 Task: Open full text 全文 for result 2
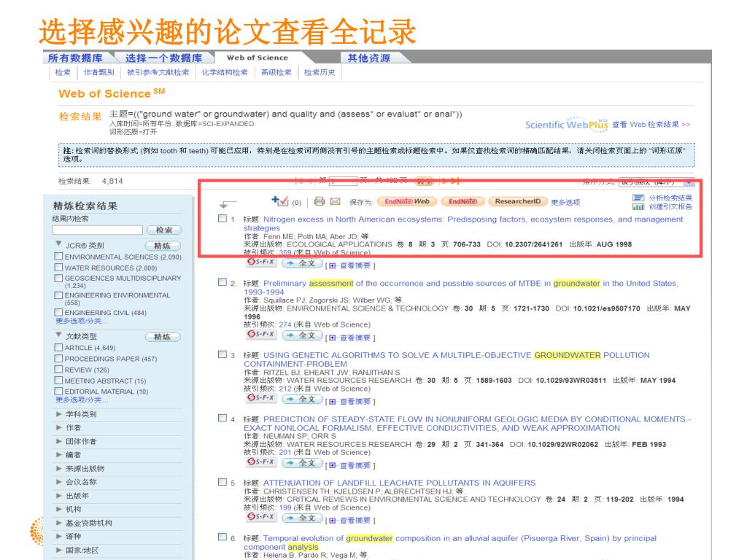coord(302,335)
